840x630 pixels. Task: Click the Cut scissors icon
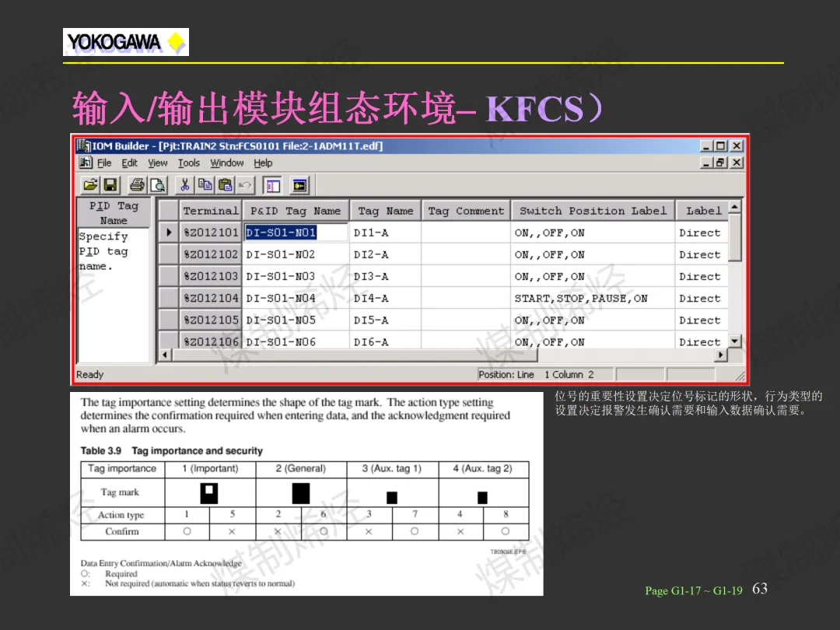185,185
